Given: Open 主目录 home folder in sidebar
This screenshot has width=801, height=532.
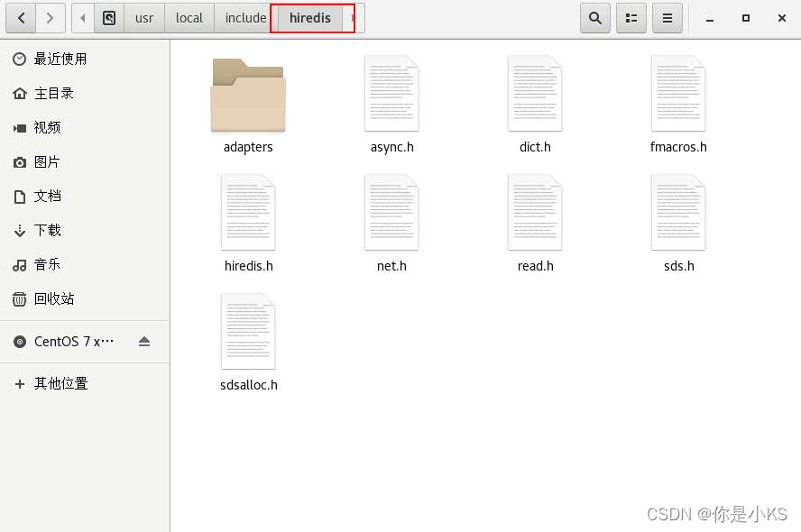Looking at the screenshot, I should pos(85,94).
